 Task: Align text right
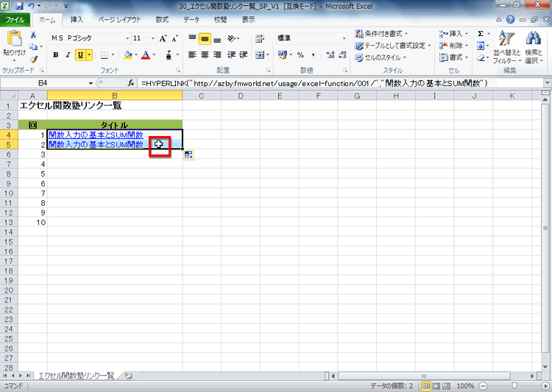pyautogui.click(x=217, y=55)
